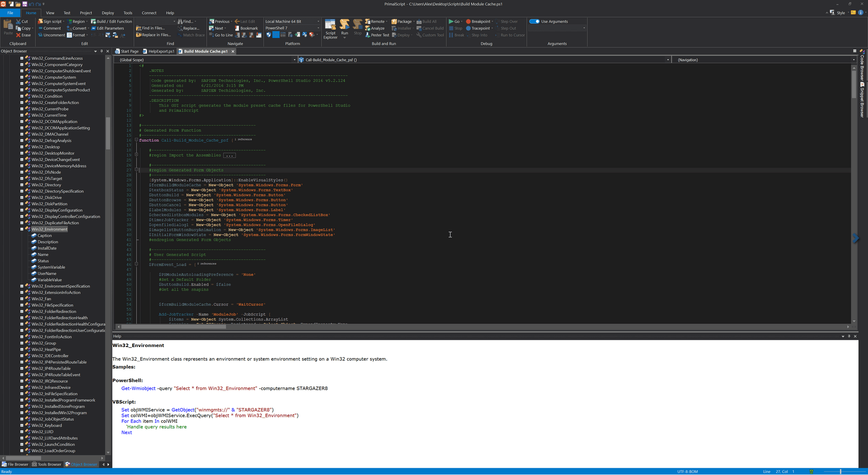Click the Pester Test icon
The height and width of the screenshot is (475, 868).
point(368,35)
